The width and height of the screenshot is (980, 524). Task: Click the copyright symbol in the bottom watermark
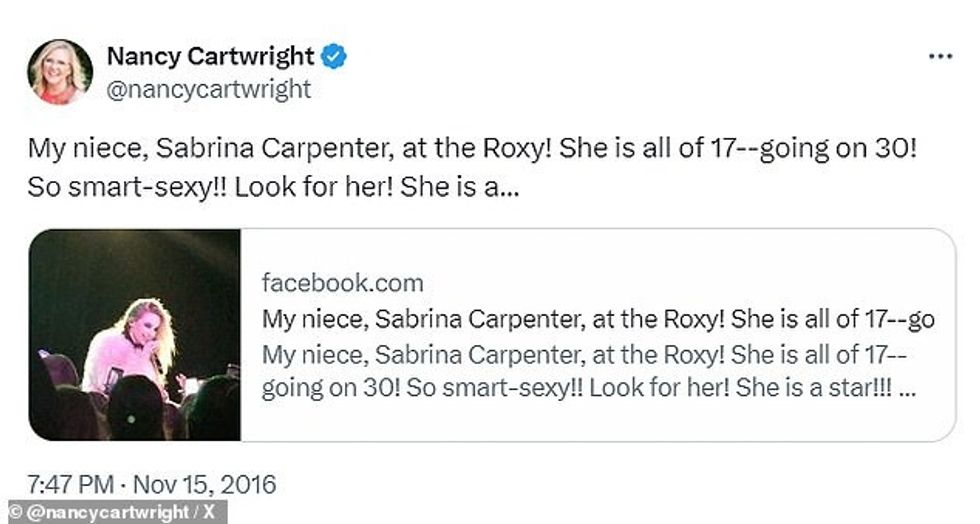[12, 513]
